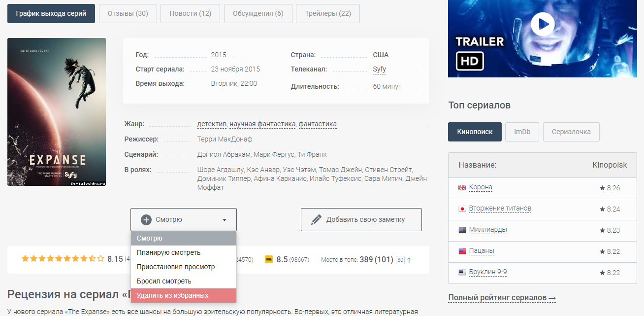Viewport: 644px width, 316px height.
Task: Open детектив genre link
Action: click(212, 124)
